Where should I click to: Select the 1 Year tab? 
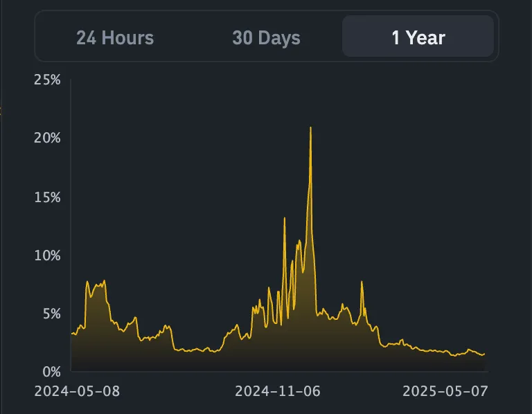pos(418,36)
